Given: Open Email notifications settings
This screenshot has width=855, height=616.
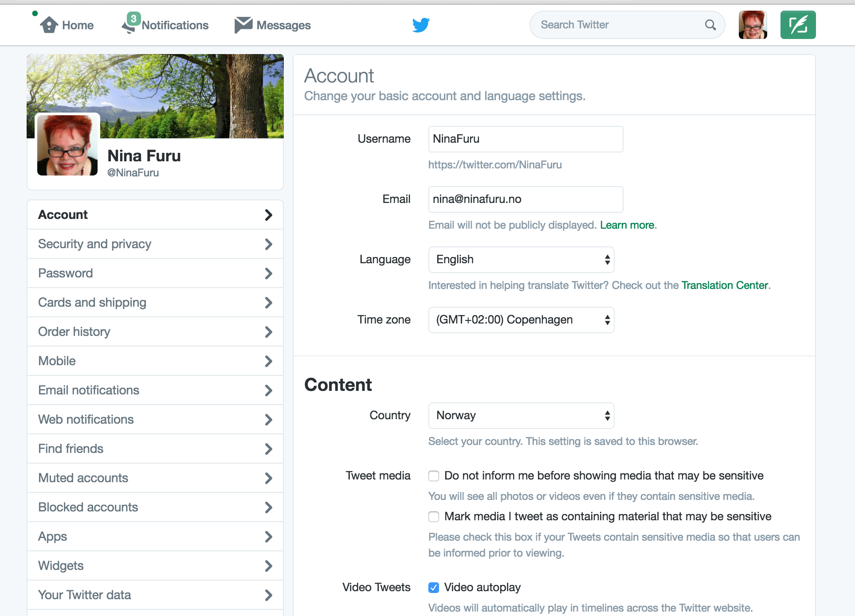Looking at the screenshot, I should [x=155, y=390].
